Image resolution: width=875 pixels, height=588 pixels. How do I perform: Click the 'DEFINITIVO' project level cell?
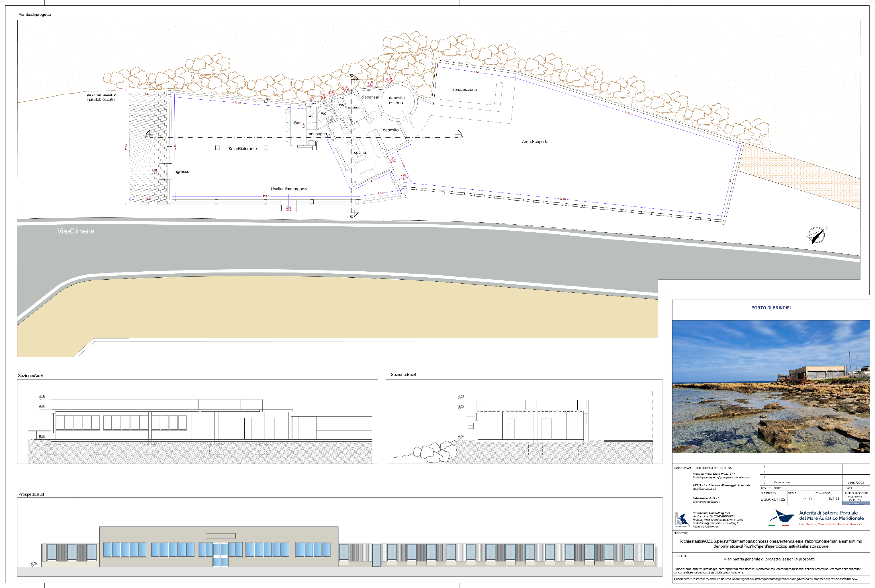pyautogui.click(x=856, y=500)
